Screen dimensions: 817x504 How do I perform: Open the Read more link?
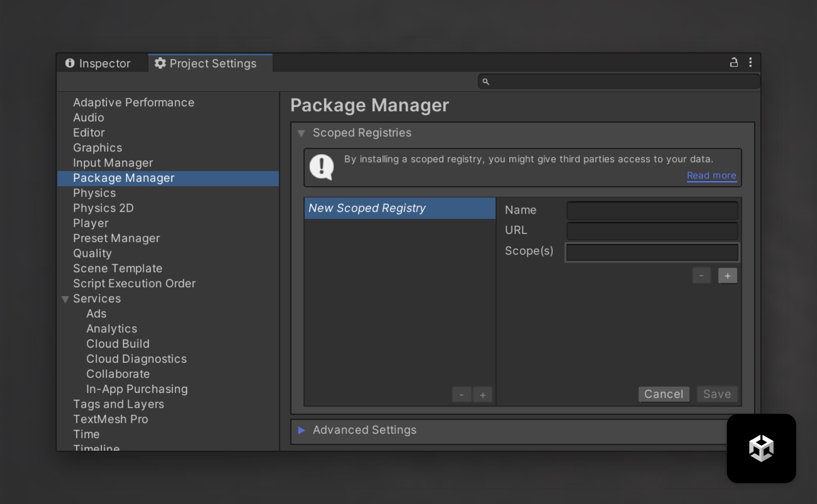(711, 175)
